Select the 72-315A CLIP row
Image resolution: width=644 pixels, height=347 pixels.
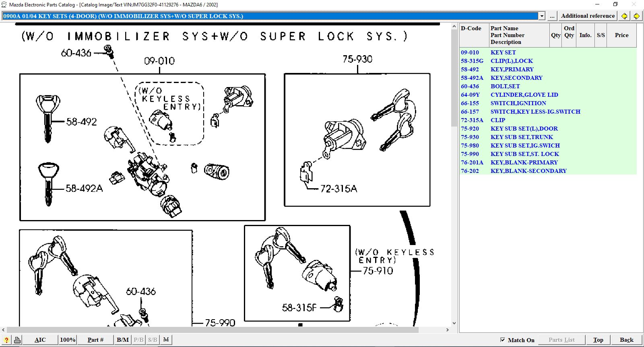(548, 120)
